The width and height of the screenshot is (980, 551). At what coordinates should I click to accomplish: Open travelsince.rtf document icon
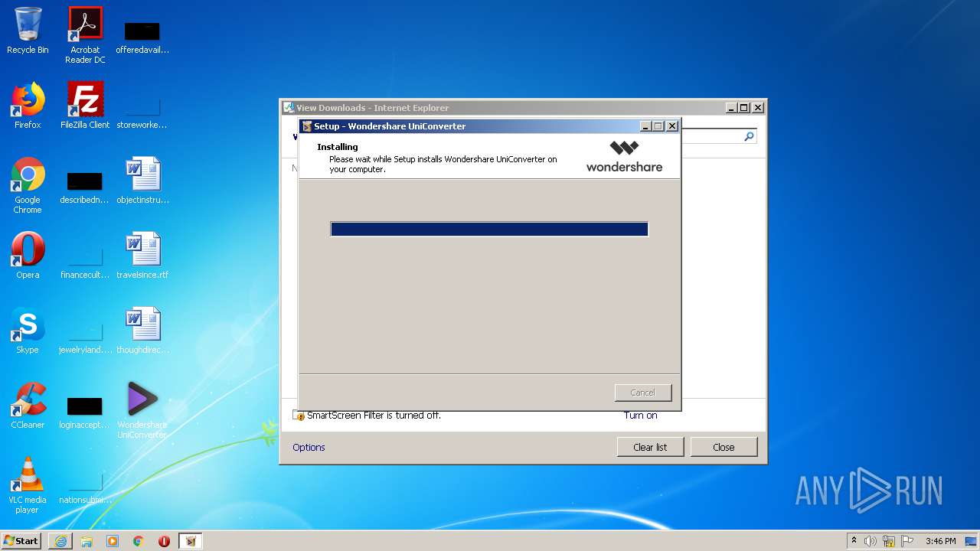[142, 256]
